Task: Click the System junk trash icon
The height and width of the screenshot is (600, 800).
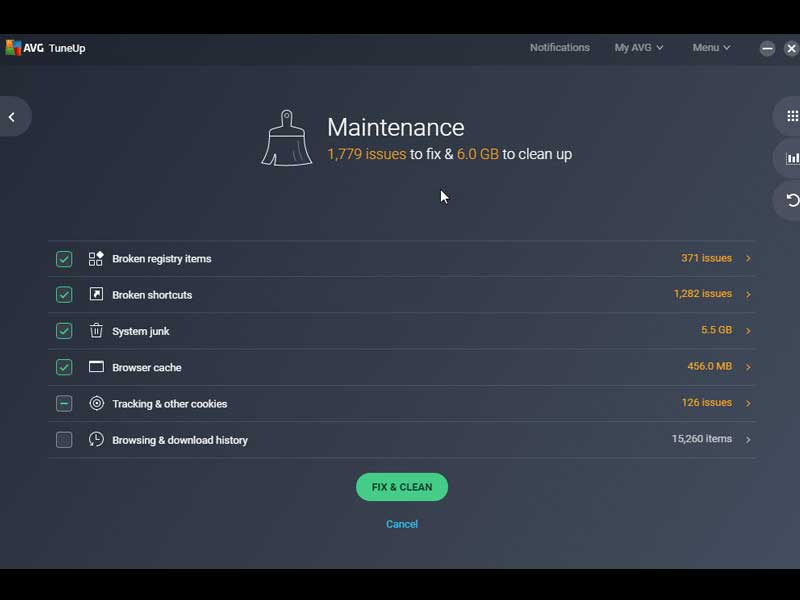Action: [96, 331]
